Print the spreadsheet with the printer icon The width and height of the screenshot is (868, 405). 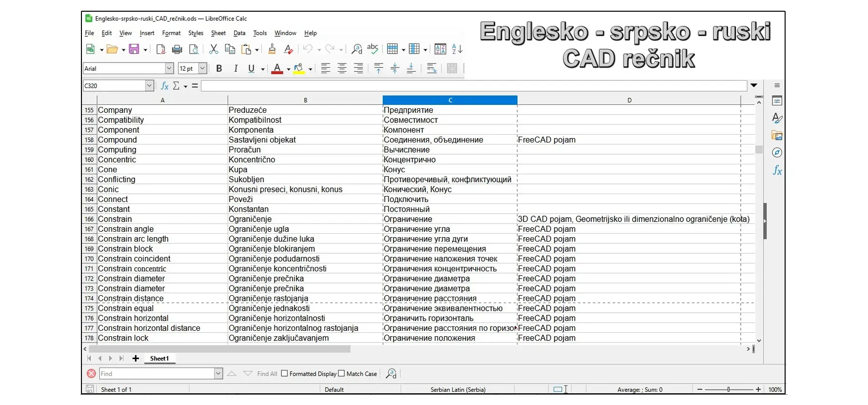pos(177,49)
